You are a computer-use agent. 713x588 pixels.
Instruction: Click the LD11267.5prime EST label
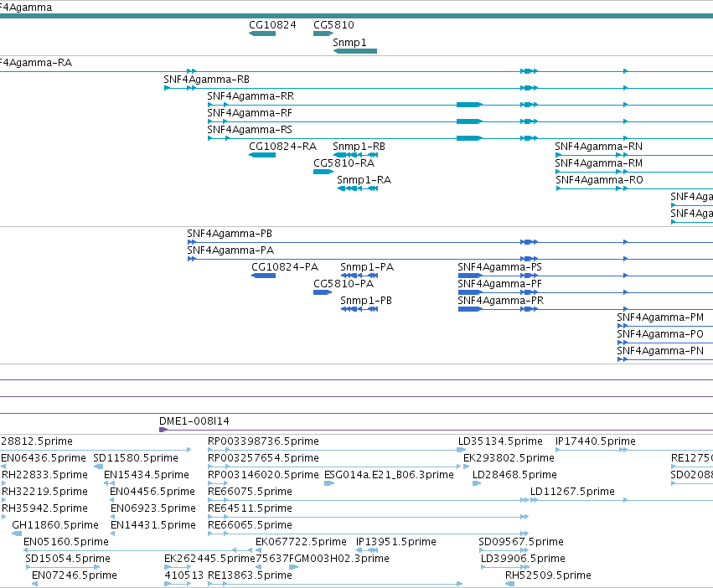click(x=572, y=492)
